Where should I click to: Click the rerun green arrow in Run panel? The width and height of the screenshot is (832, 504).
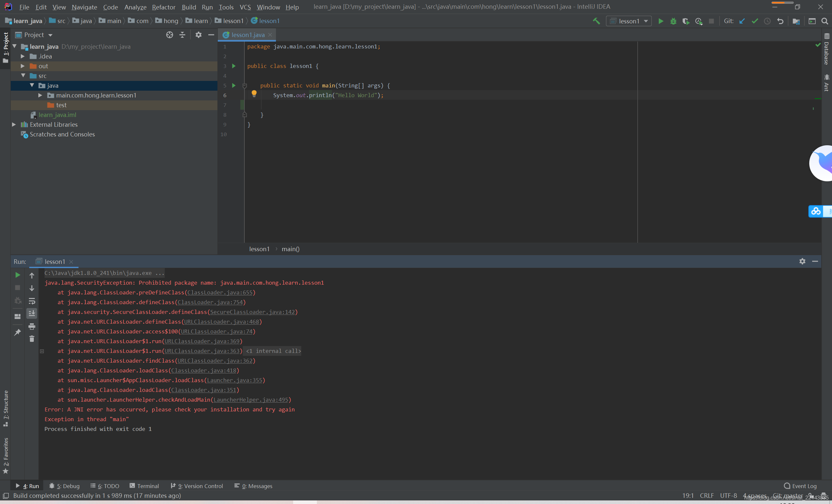[18, 275]
